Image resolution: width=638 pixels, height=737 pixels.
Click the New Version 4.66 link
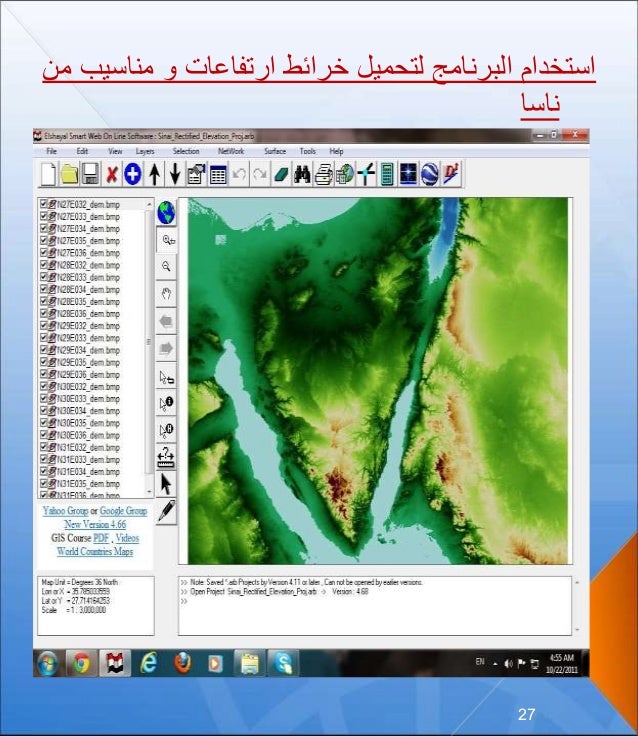tap(95, 525)
